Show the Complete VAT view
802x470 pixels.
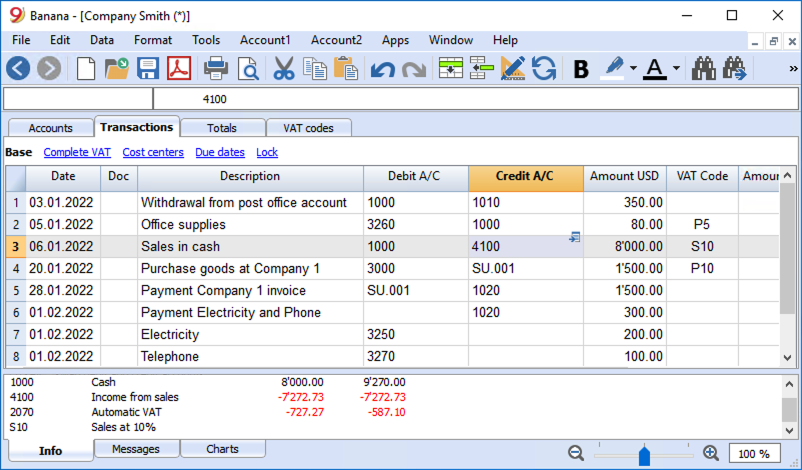point(77,152)
